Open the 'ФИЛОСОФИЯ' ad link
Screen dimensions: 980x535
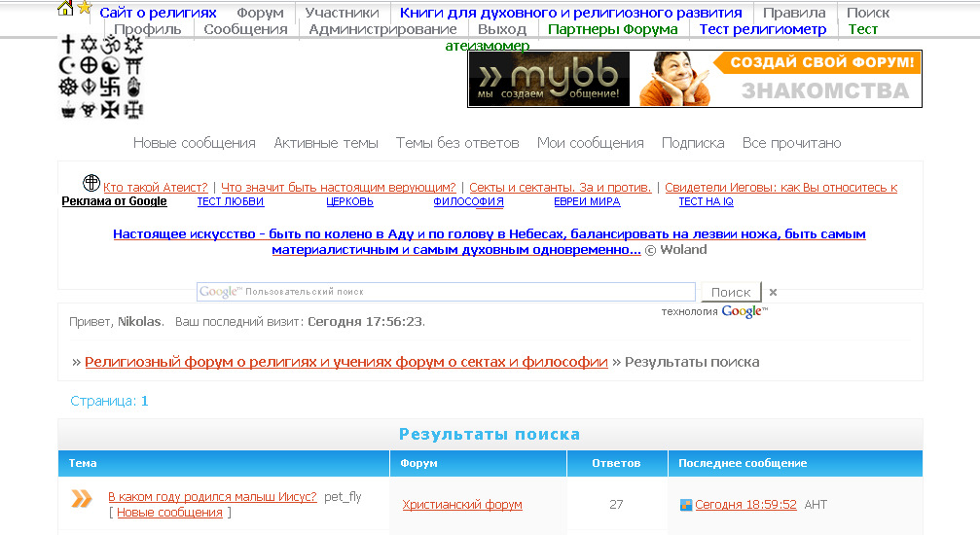(469, 201)
